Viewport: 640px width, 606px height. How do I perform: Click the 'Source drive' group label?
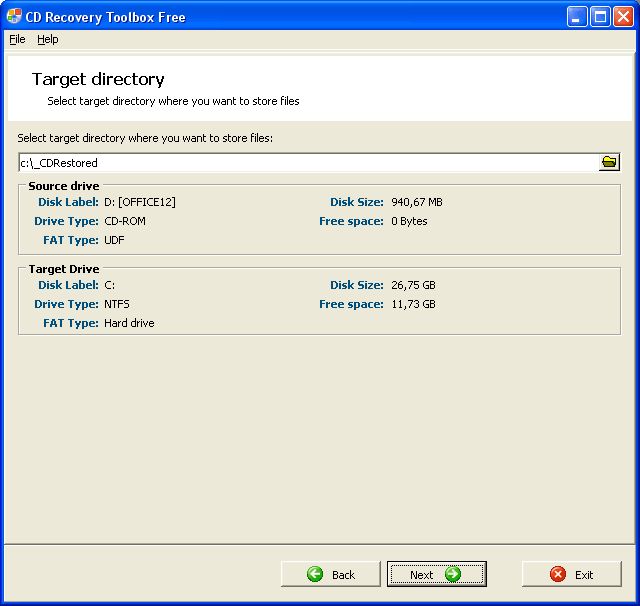pyautogui.click(x=64, y=186)
